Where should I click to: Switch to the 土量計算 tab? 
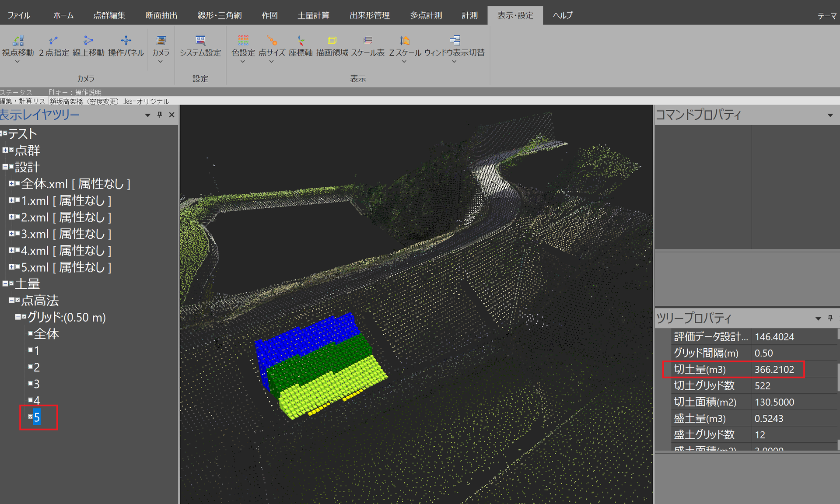[x=314, y=15]
